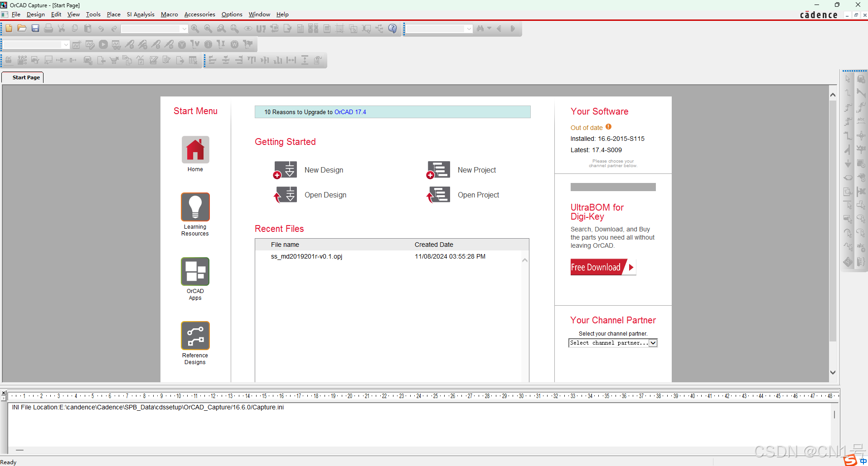
Task: Click the Recent Files list scroll up arrow
Action: 525,260
